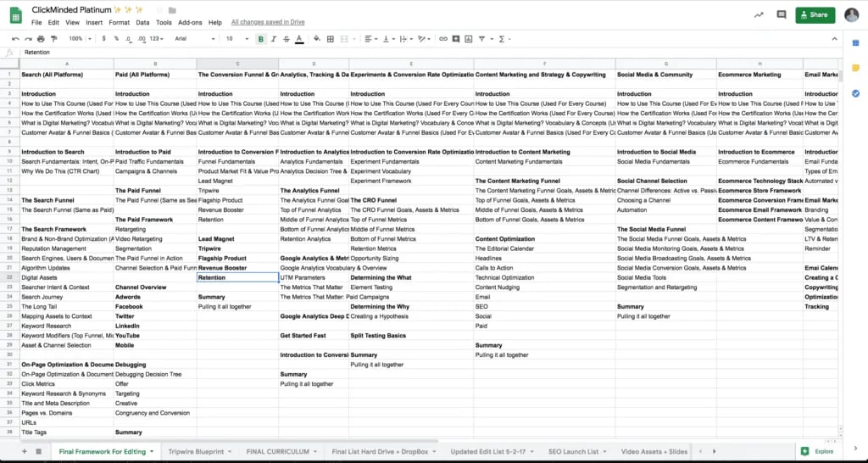Click the Print icon

coord(40,39)
